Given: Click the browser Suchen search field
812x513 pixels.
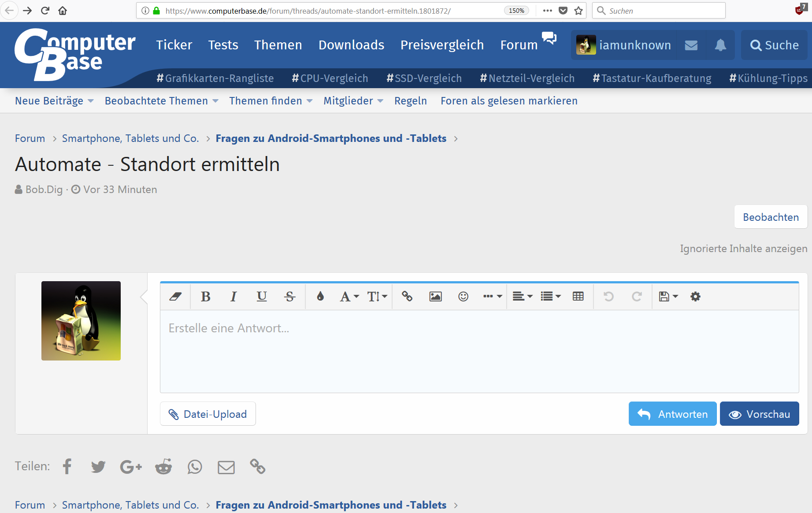Looking at the screenshot, I should point(659,11).
